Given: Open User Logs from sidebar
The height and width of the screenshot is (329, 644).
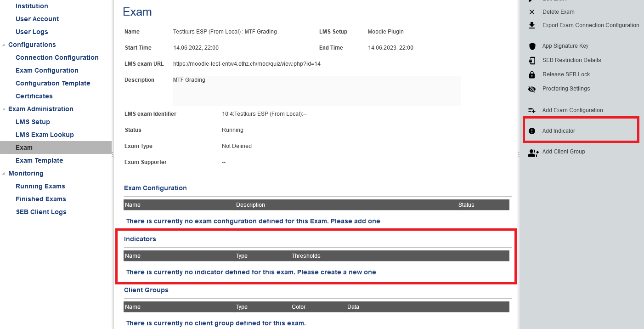Looking at the screenshot, I should pos(32,32).
